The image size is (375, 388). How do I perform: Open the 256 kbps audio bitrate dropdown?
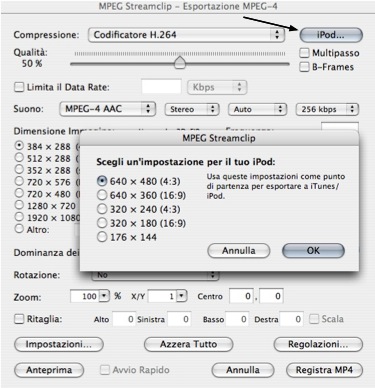tap(327, 109)
